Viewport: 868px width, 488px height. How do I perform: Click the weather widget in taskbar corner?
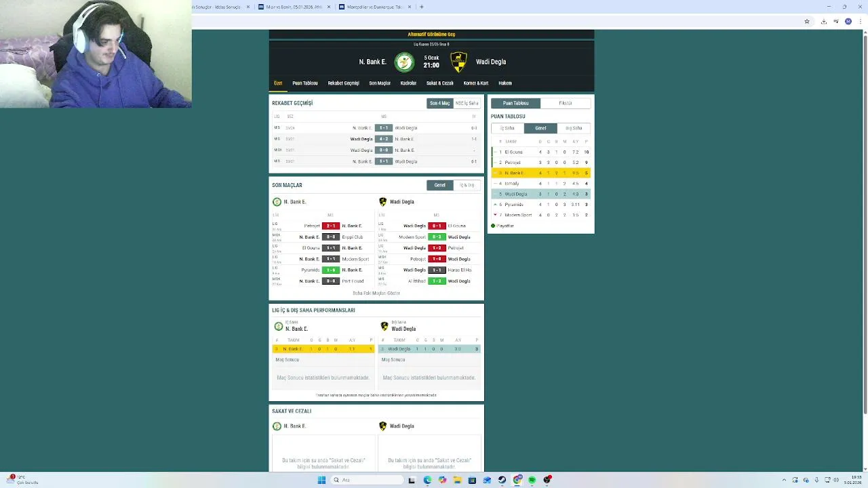tap(24, 480)
